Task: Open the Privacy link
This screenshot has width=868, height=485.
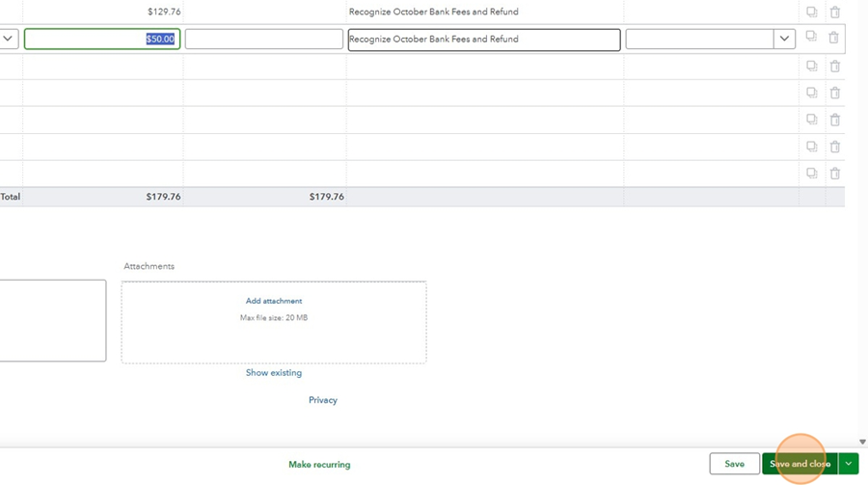Action: (x=323, y=400)
